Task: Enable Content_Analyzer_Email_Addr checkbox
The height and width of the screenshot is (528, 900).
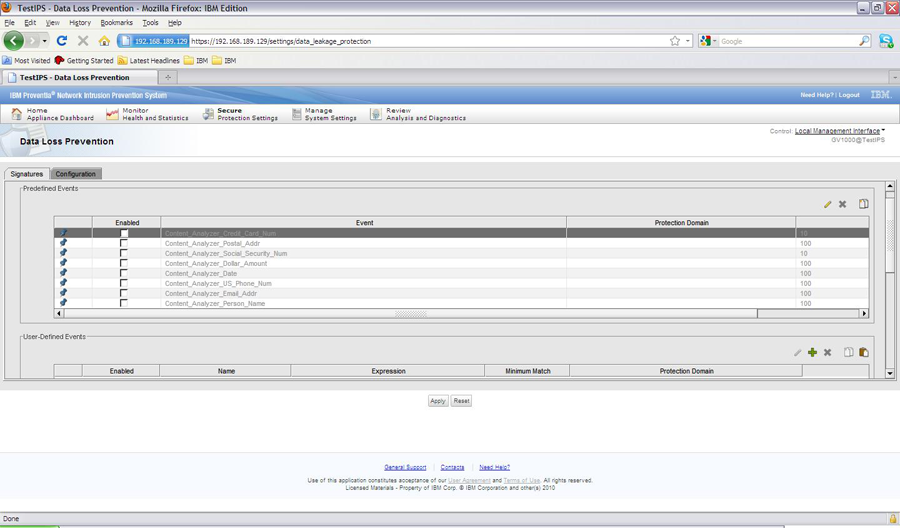Action: [124, 293]
